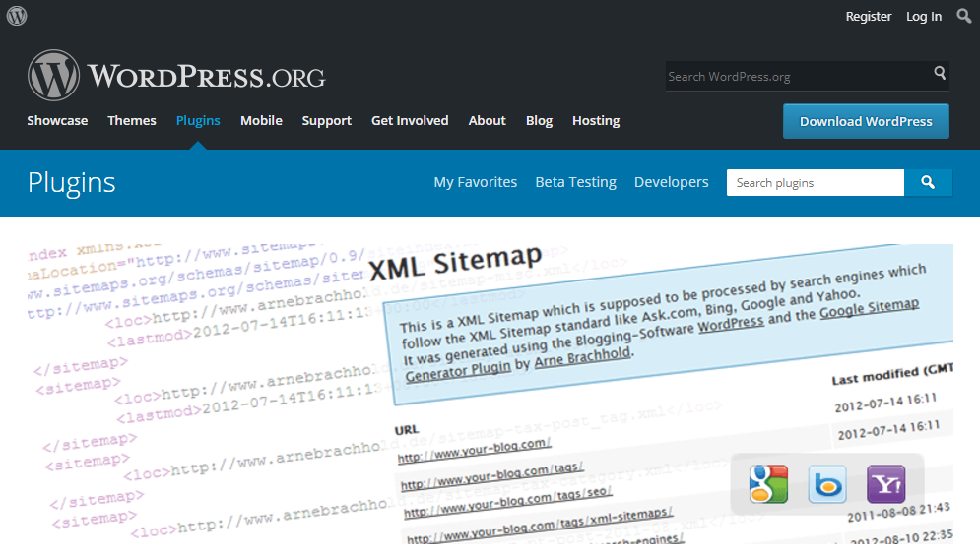The width and height of the screenshot is (980, 560).
Task: Click the Plugins page heading
Action: tap(71, 182)
